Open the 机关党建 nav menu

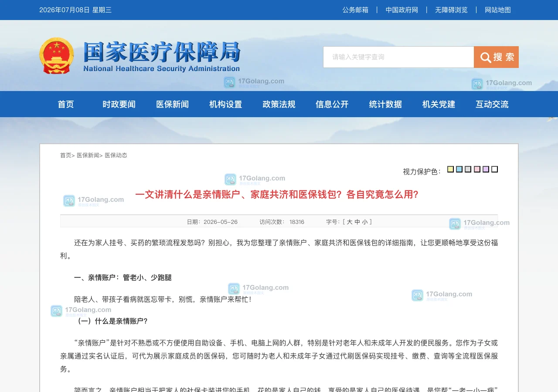point(439,104)
